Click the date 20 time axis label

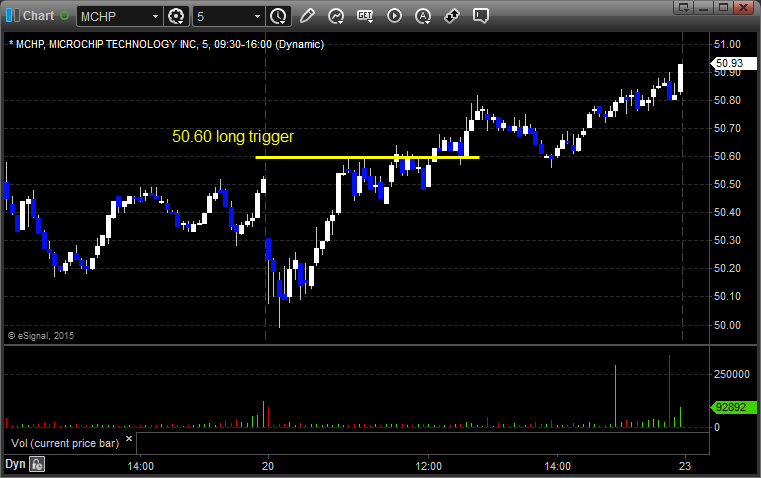(x=268, y=466)
